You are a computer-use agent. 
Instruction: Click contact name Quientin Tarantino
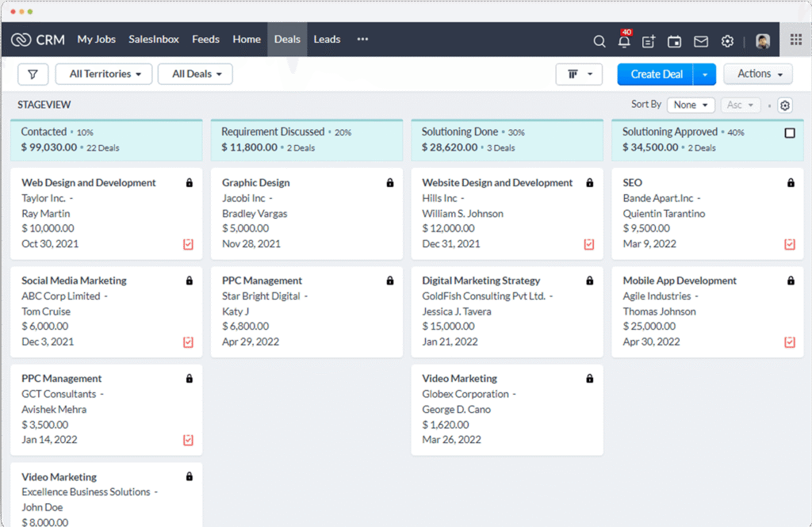point(664,213)
